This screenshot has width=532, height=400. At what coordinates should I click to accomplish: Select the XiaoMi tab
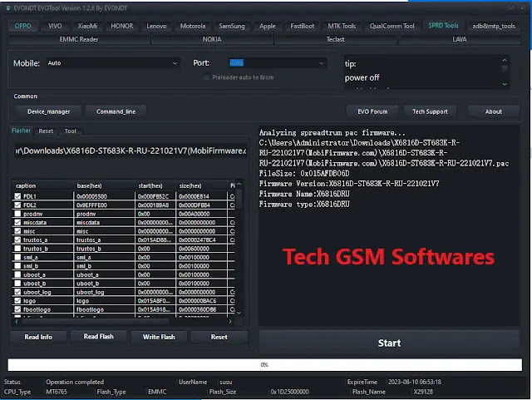(x=87, y=26)
